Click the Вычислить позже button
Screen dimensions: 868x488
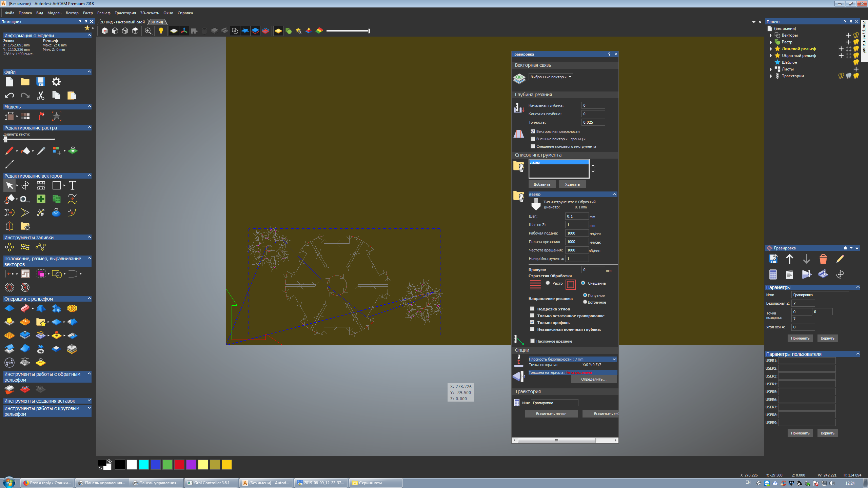click(x=551, y=414)
